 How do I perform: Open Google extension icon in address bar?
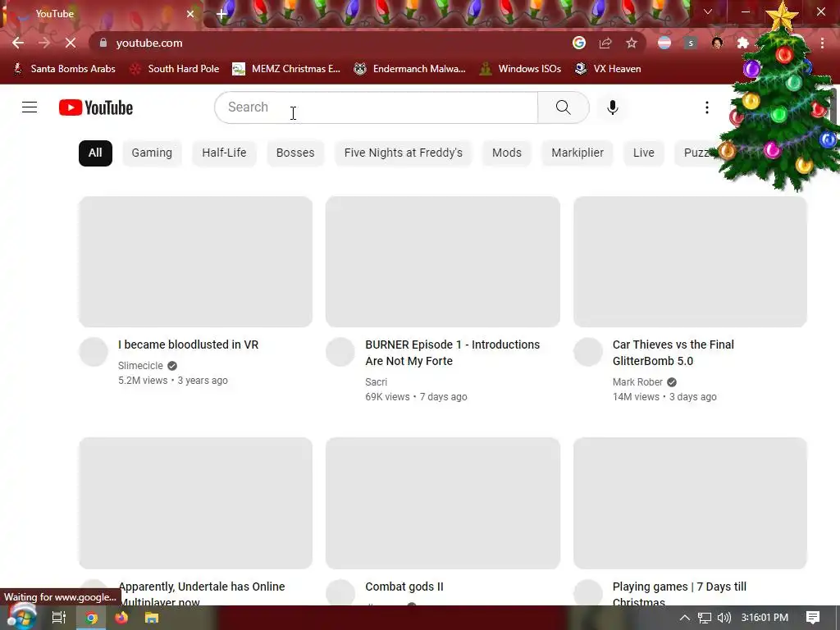pyautogui.click(x=578, y=43)
